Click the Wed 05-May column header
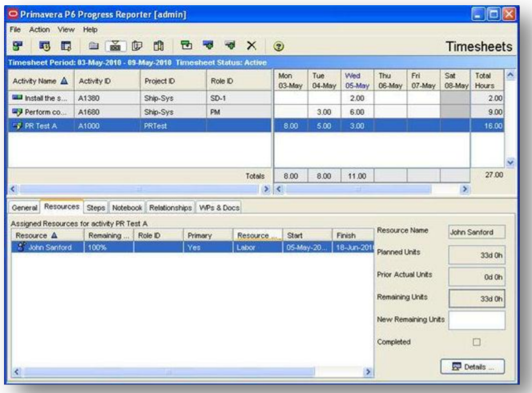The width and height of the screenshot is (532, 393). 357,80
